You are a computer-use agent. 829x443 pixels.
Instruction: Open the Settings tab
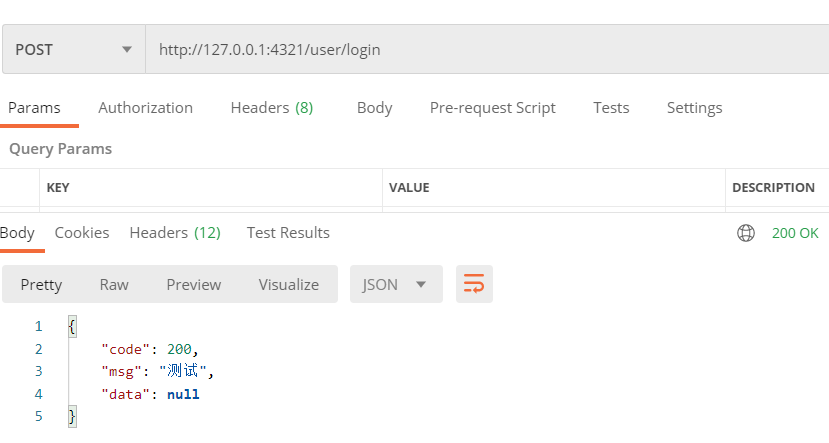pyautogui.click(x=694, y=108)
